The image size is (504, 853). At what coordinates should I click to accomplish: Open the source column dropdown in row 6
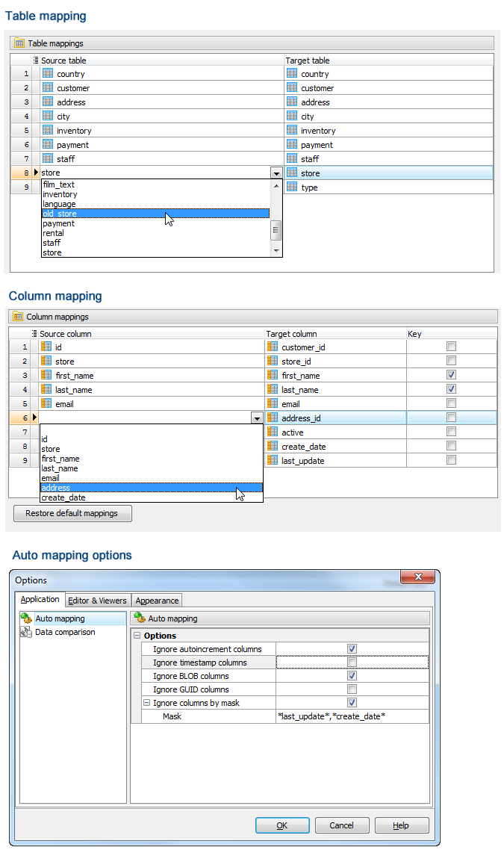(x=257, y=418)
